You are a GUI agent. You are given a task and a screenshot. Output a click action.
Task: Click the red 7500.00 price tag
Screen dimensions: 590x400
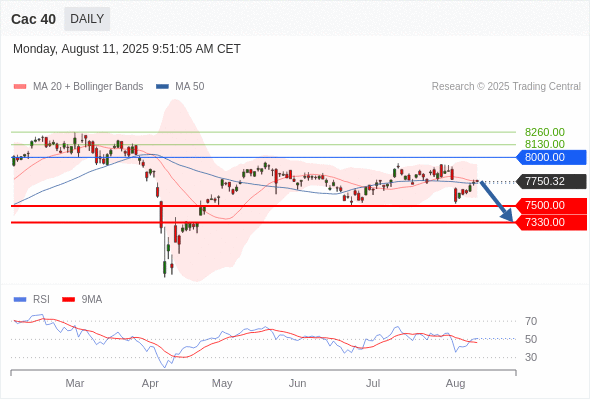tap(551, 205)
